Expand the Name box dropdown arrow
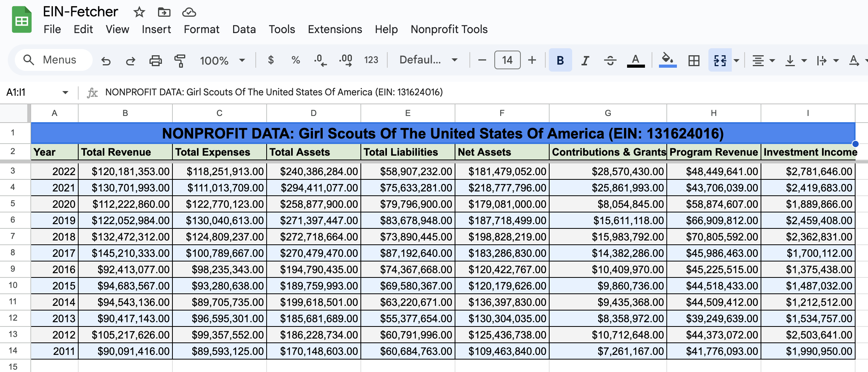Image resolution: width=868 pixels, height=372 pixels. coord(65,92)
